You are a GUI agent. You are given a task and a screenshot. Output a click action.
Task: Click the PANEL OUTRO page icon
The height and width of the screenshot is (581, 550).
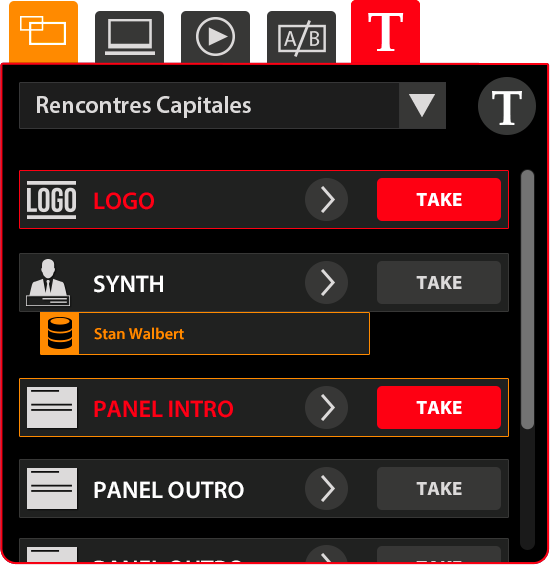point(52,488)
